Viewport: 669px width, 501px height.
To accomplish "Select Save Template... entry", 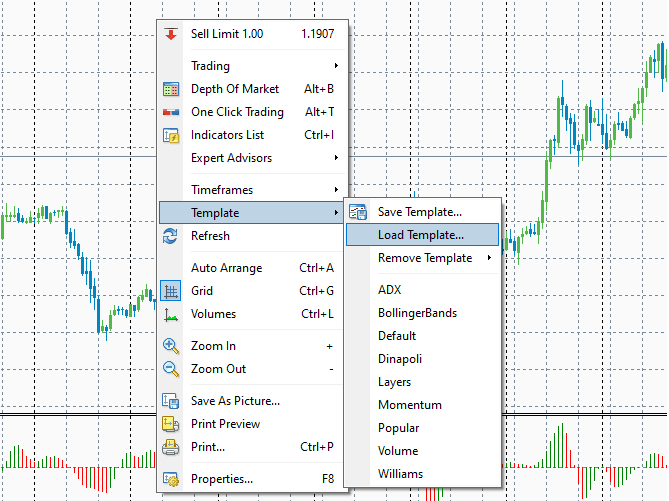I will pos(422,212).
